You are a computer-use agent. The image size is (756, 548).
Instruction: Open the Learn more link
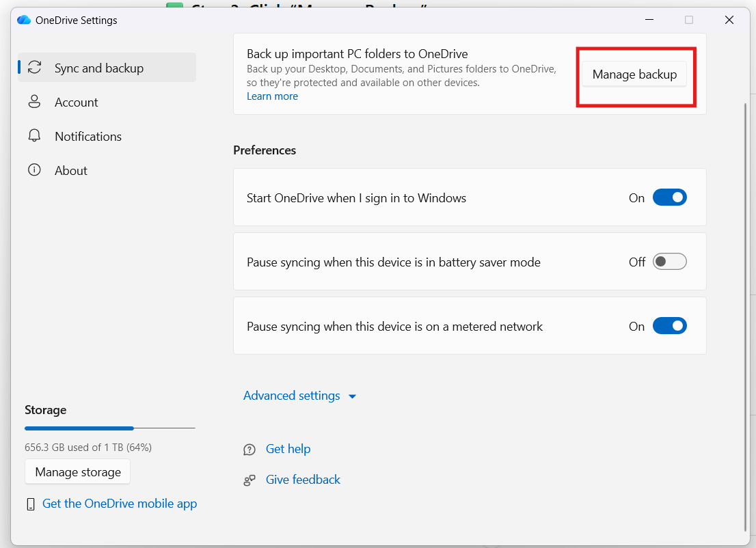pyautogui.click(x=272, y=96)
